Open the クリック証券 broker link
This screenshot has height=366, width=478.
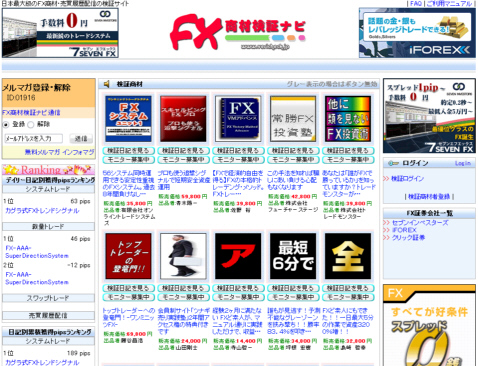click(x=408, y=238)
